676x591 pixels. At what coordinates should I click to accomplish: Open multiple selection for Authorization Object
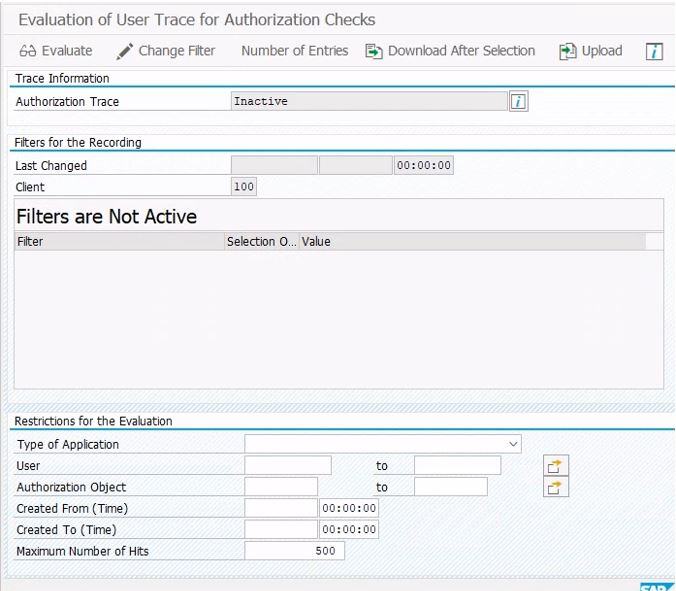pos(556,487)
